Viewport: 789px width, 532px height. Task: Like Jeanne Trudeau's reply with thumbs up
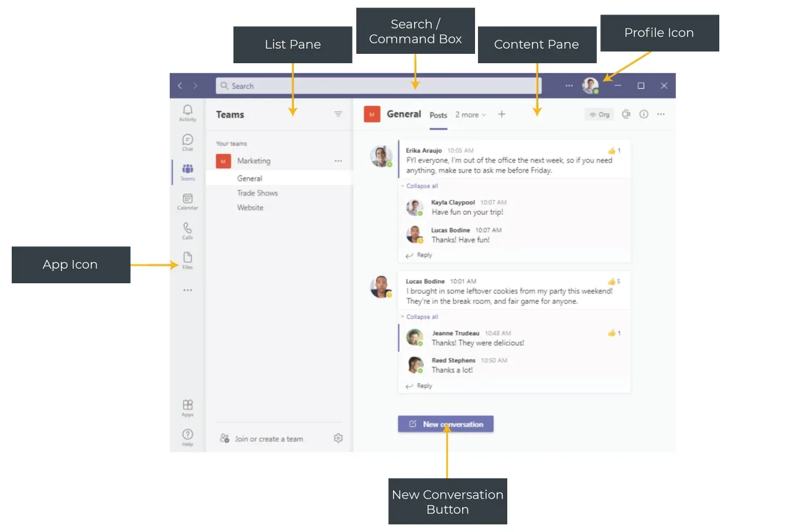(x=612, y=333)
